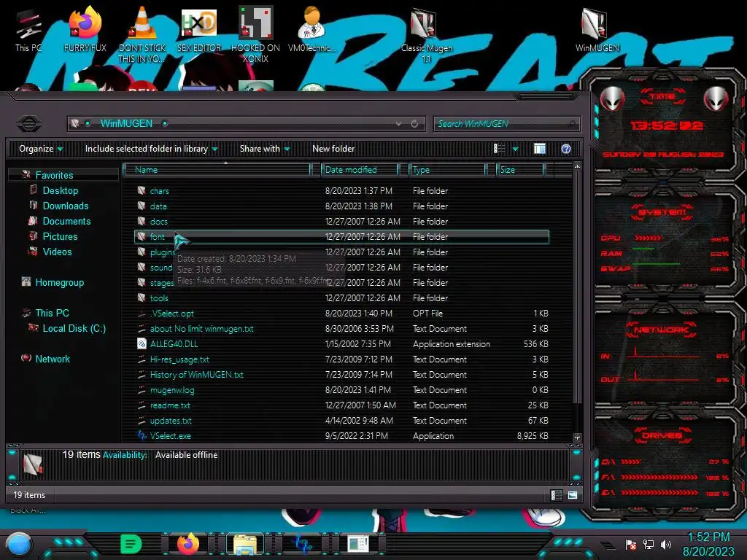
Task: Open the Action Center flag icon
Action: [x=631, y=544]
